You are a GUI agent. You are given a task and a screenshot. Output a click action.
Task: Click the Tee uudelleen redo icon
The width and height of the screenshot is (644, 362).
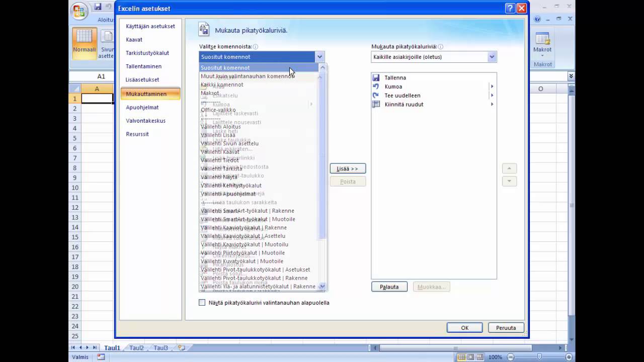tap(376, 96)
